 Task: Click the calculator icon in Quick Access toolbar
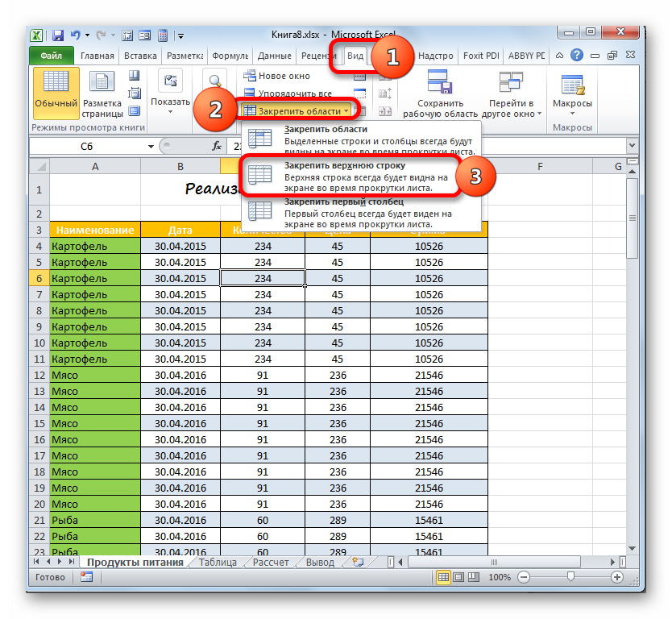click(x=163, y=35)
